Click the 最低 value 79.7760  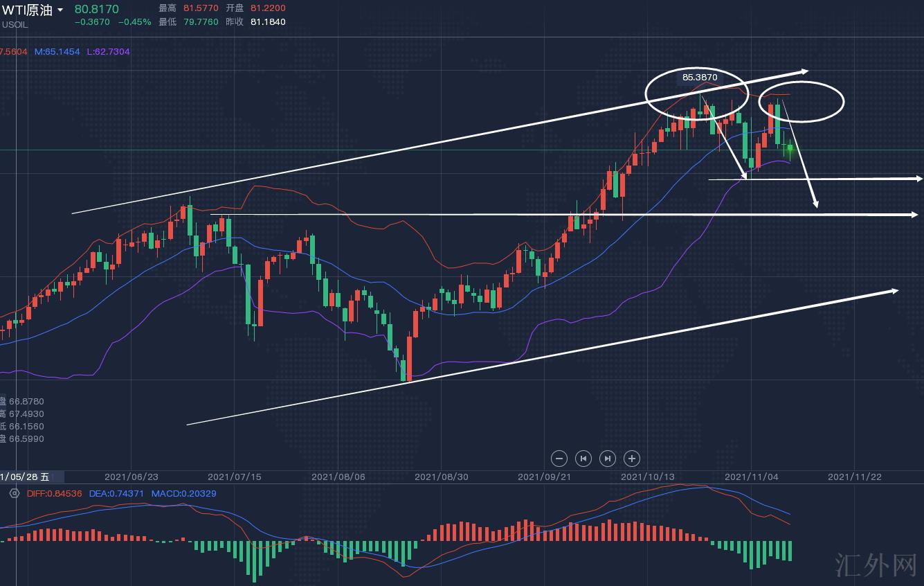pyautogui.click(x=201, y=22)
